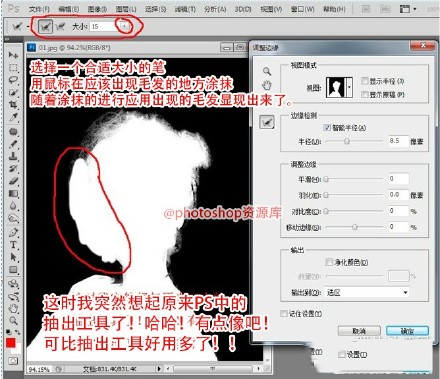Viewport: 440px width, 379px height.
Task: Select the Eyedropper tool
Action: click(x=13, y=117)
